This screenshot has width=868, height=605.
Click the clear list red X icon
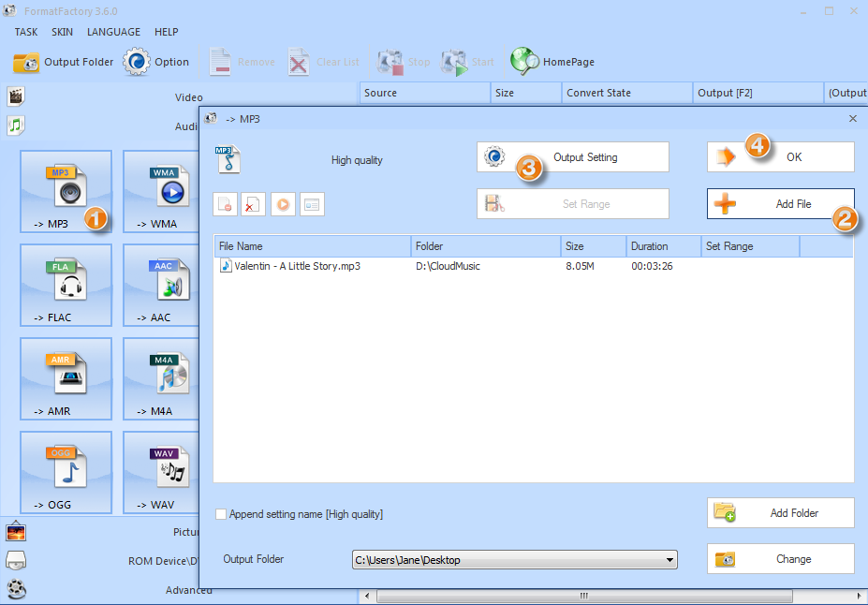click(x=254, y=205)
